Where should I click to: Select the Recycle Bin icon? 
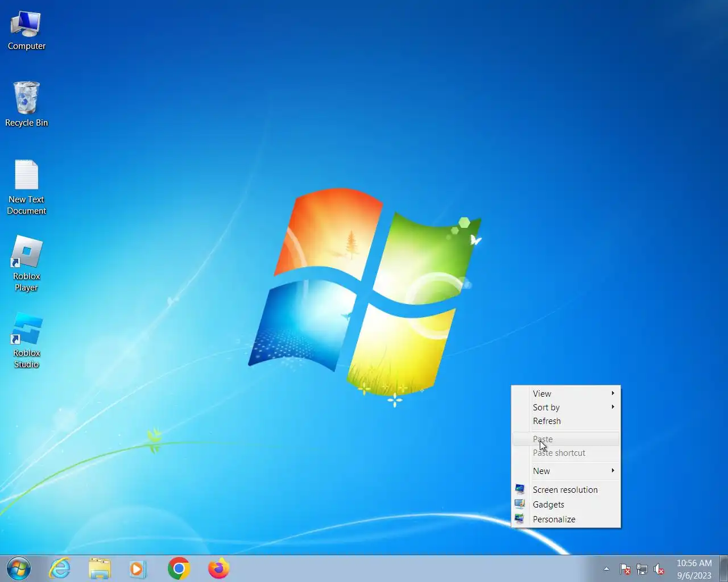tap(26, 104)
